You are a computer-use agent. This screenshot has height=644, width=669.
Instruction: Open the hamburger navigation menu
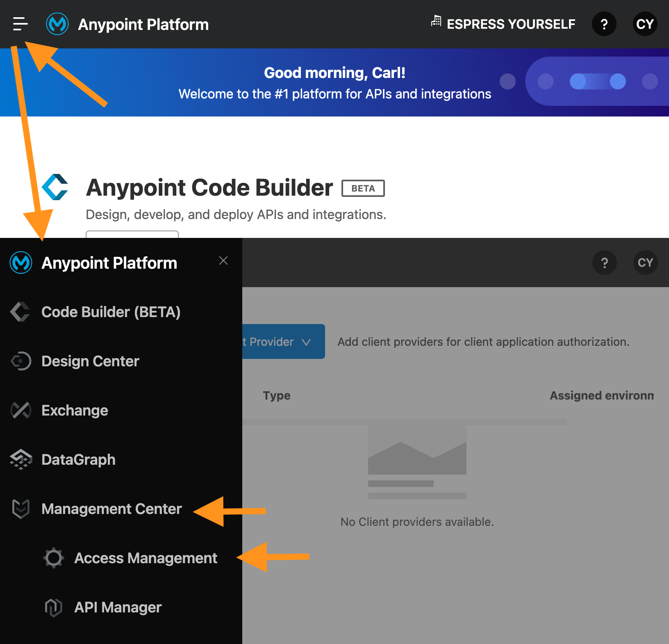point(20,24)
